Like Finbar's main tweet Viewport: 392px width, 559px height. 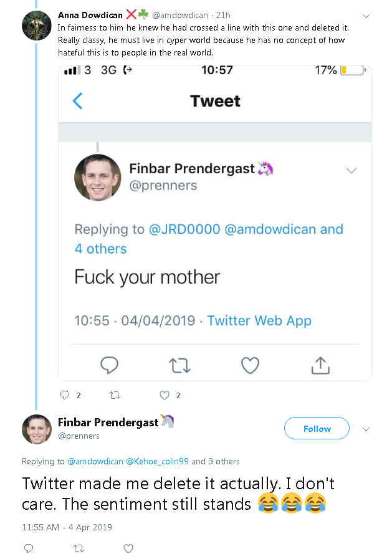point(128,548)
